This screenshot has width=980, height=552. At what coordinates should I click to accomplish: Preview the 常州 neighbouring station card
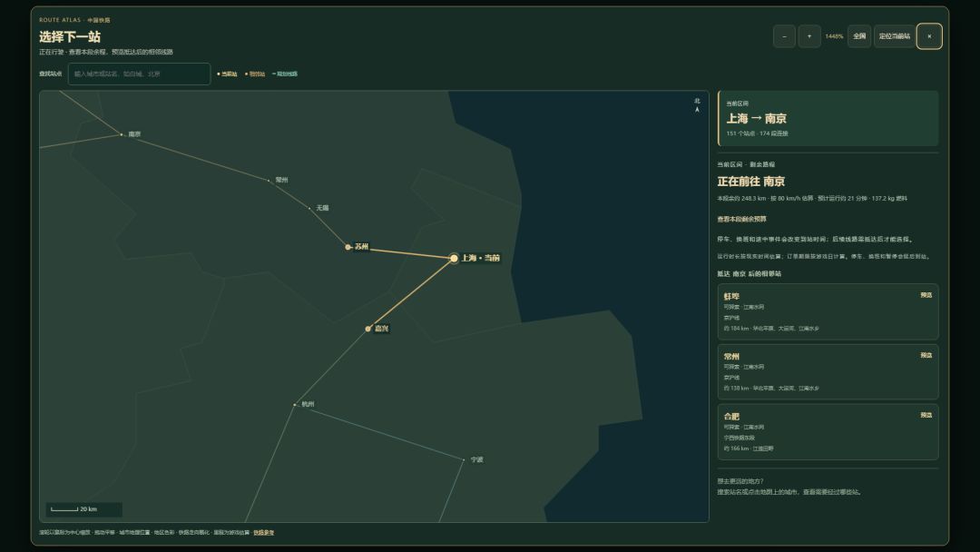(x=828, y=371)
